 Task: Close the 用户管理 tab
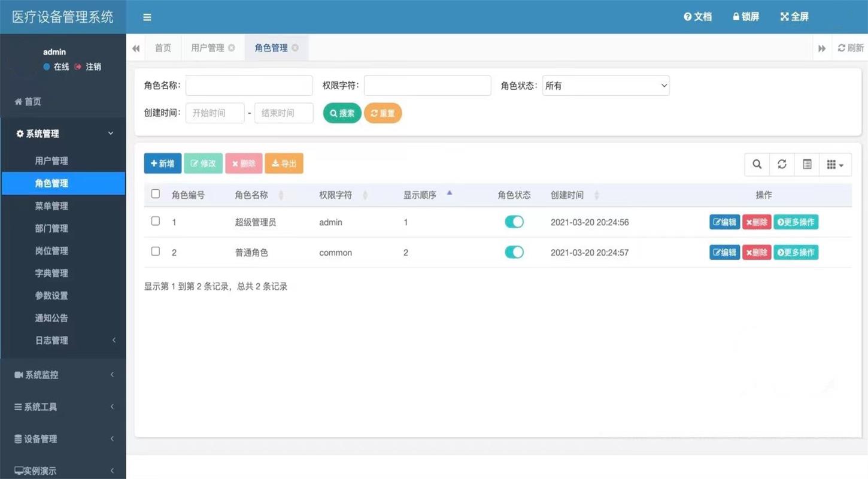pyautogui.click(x=232, y=48)
